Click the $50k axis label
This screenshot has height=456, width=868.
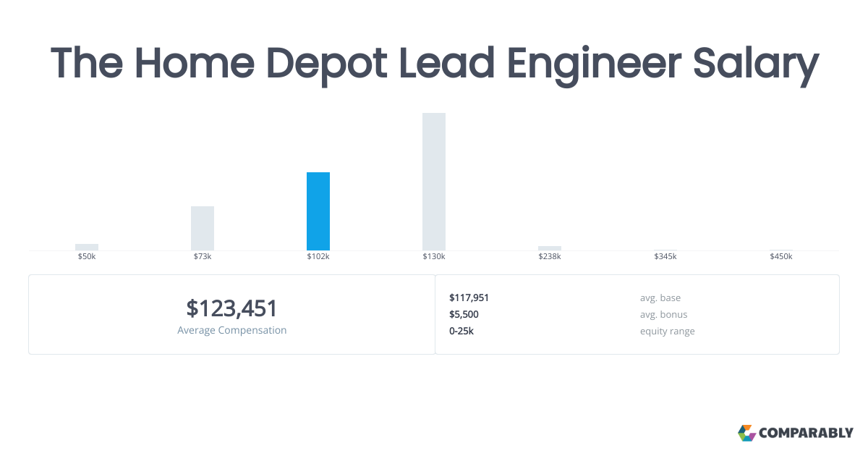(87, 257)
